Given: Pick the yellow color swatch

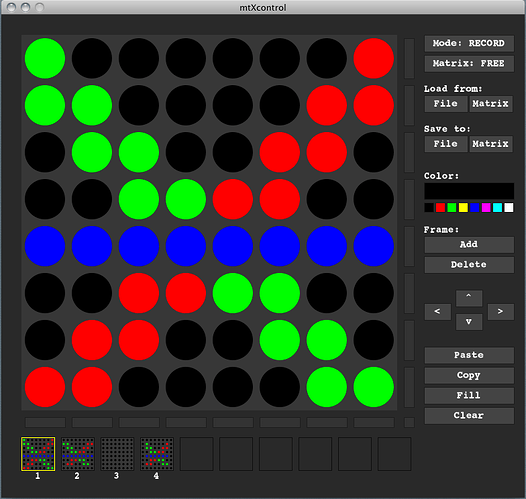Looking at the screenshot, I should pyautogui.click(x=463, y=208).
